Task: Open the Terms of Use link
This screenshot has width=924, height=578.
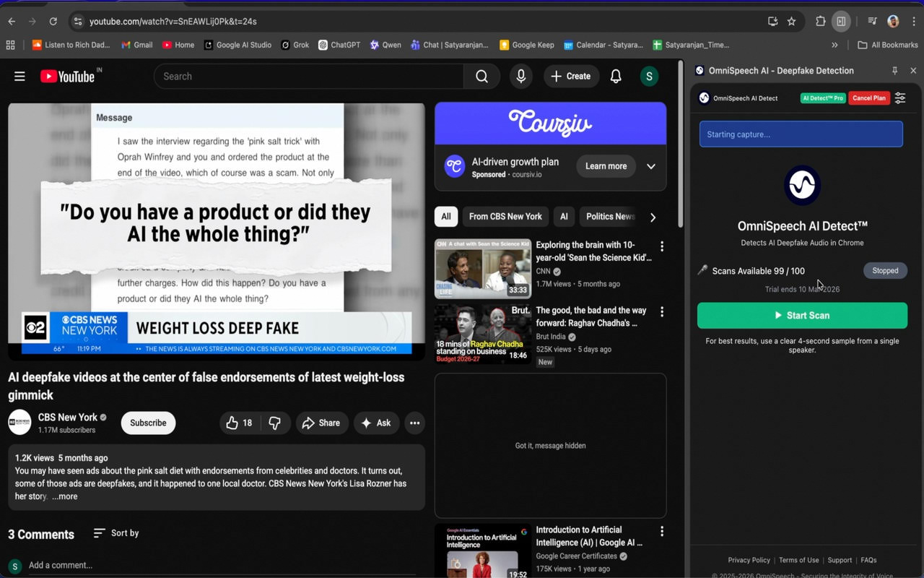Action: pos(798,560)
